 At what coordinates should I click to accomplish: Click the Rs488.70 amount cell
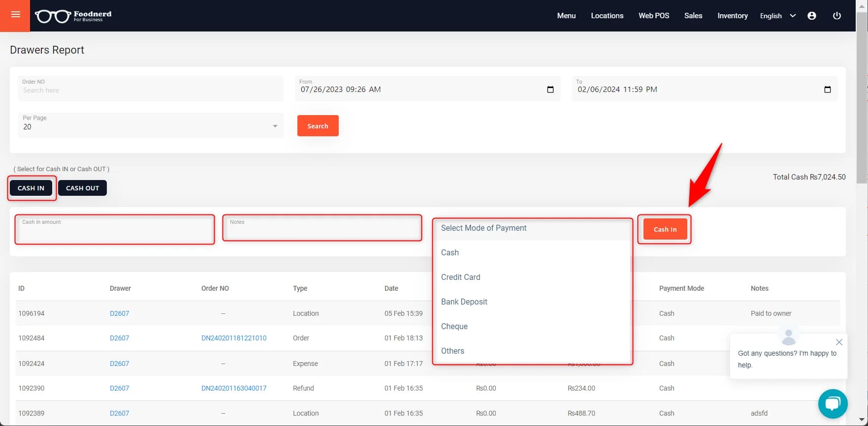click(x=581, y=413)
